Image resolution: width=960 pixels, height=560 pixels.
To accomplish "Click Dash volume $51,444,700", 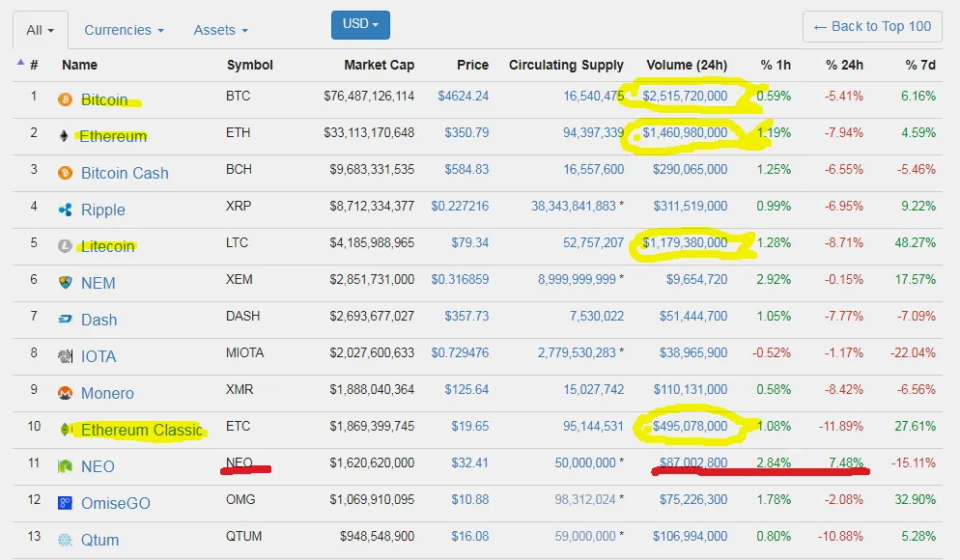I will [x=693, y=317].
